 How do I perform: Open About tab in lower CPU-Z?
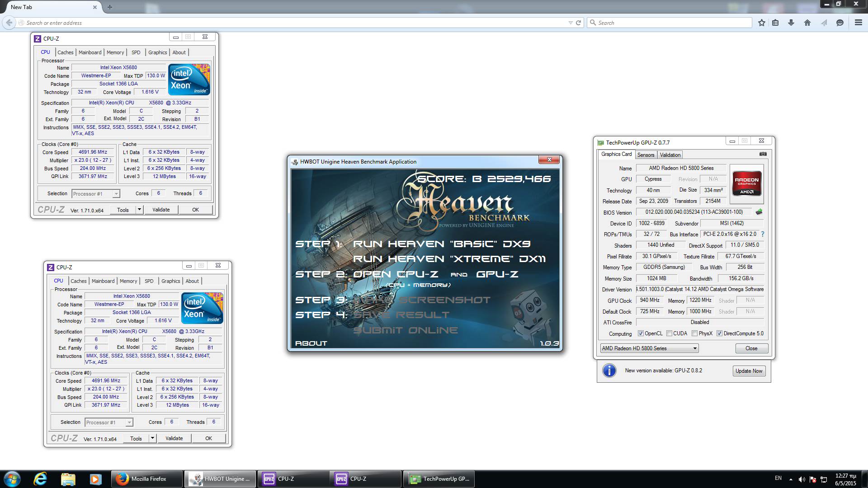coord(192,281)
